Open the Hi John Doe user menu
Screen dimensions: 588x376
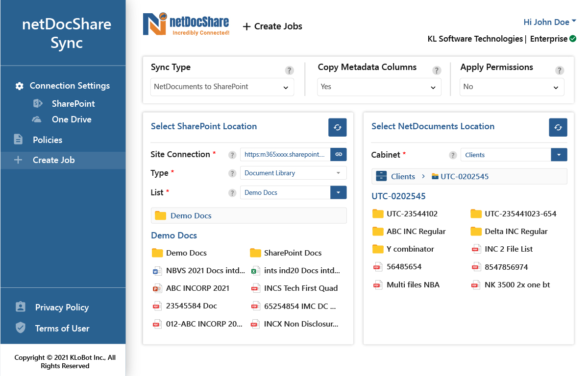click(x=550, y=22)
